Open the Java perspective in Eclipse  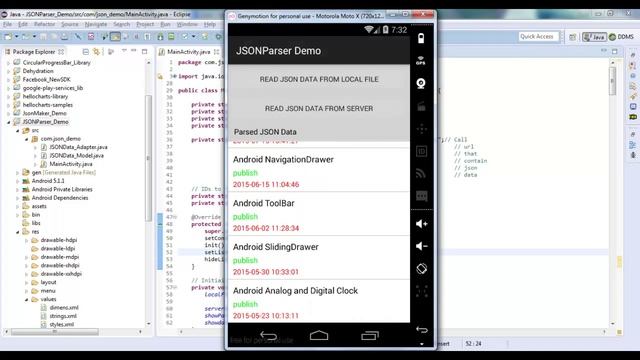594,37
